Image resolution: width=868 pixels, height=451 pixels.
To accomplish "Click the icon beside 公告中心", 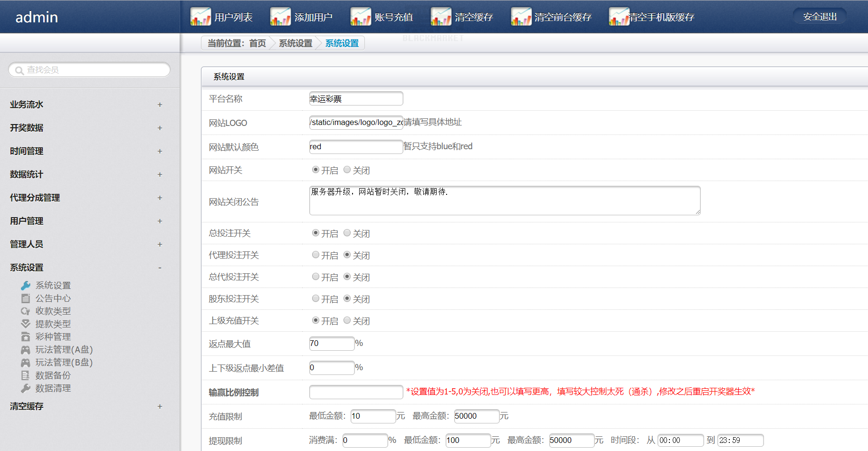I will click(26, 298).
